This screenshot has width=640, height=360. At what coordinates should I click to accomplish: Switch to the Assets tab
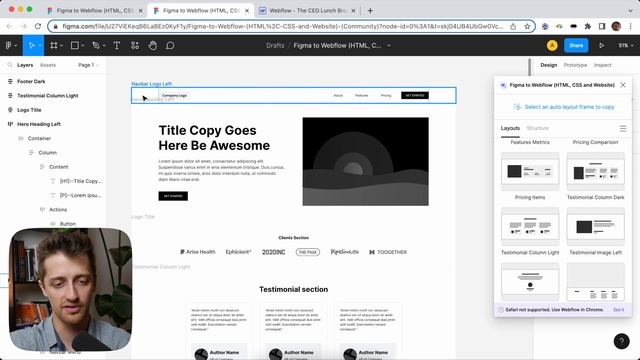point(48,65)
